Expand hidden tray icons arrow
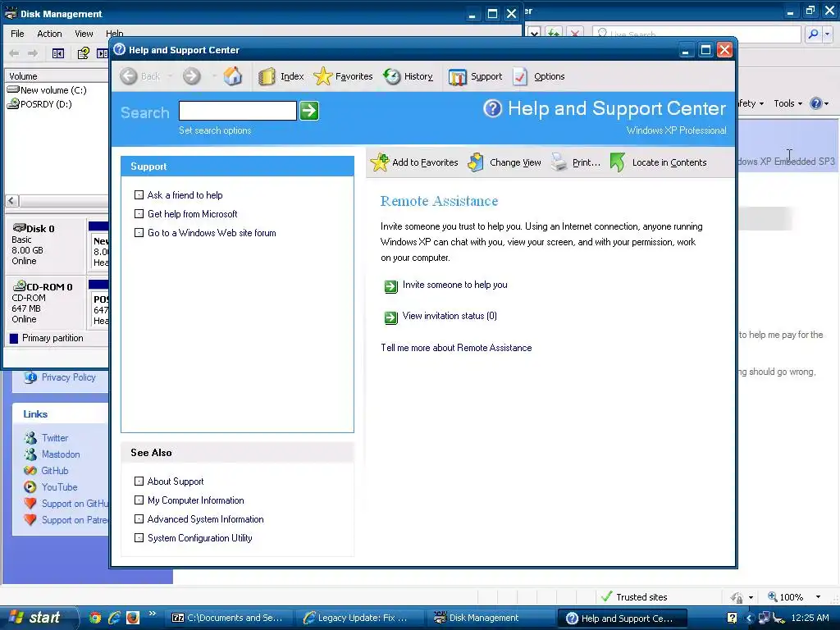 tap(750, 618)
